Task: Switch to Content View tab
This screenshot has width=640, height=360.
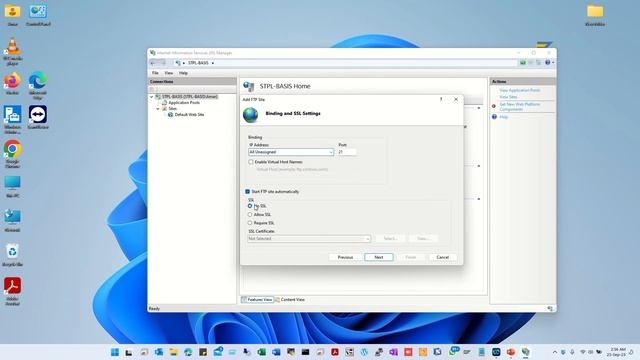Action: [290, 300]
